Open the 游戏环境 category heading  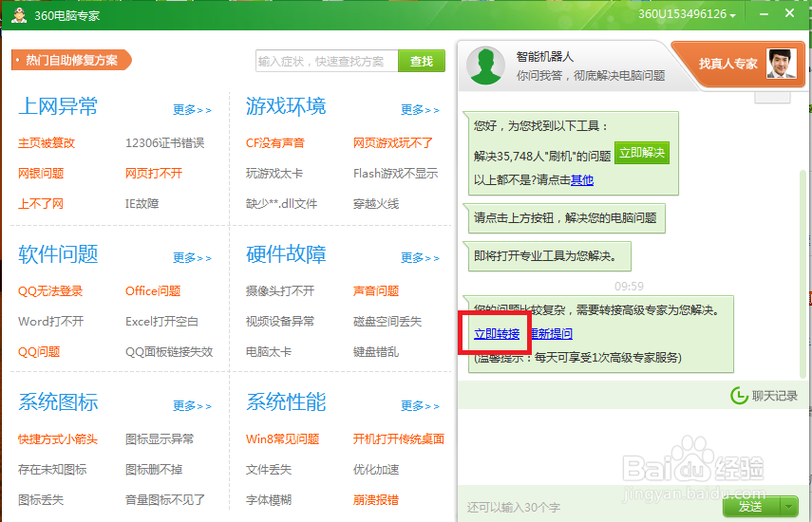coord(286,106)
